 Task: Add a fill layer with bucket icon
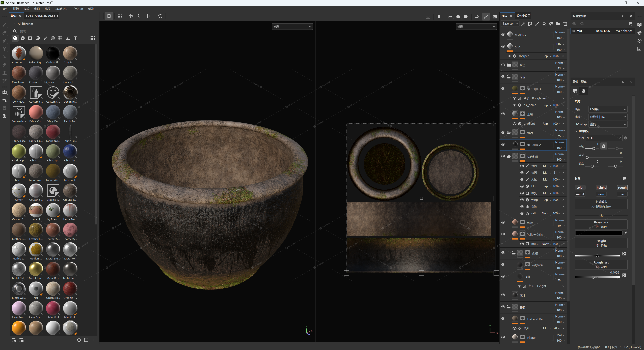point(544,23)
